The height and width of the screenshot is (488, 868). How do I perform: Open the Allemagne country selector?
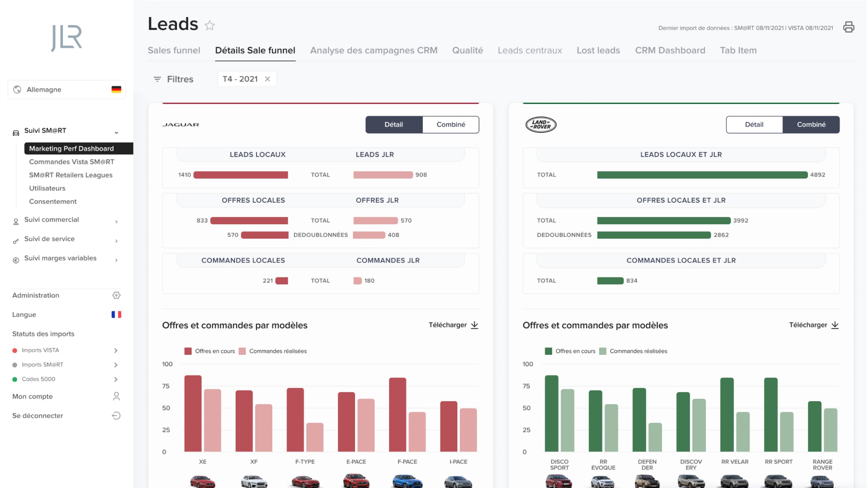pyautogui.click(x=67, y=89)
